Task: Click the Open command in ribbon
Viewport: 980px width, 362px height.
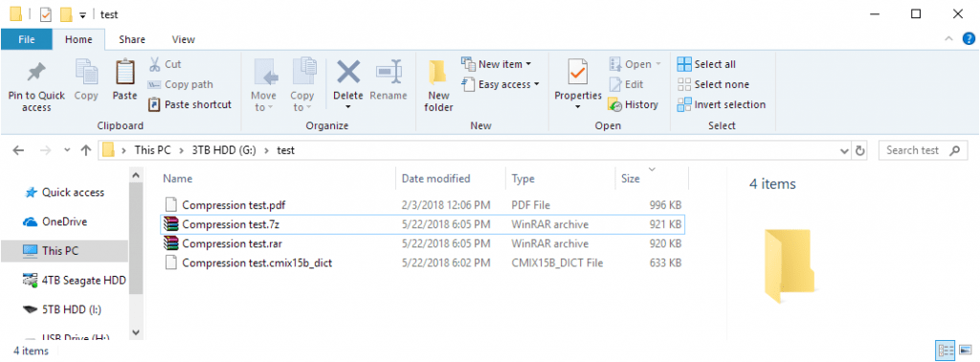Action: [635, 64]
